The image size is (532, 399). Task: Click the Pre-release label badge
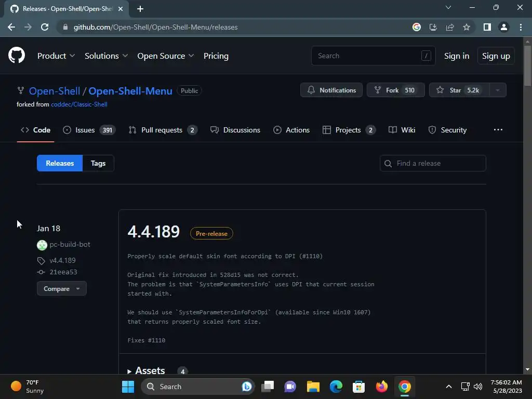click(211, 233)
